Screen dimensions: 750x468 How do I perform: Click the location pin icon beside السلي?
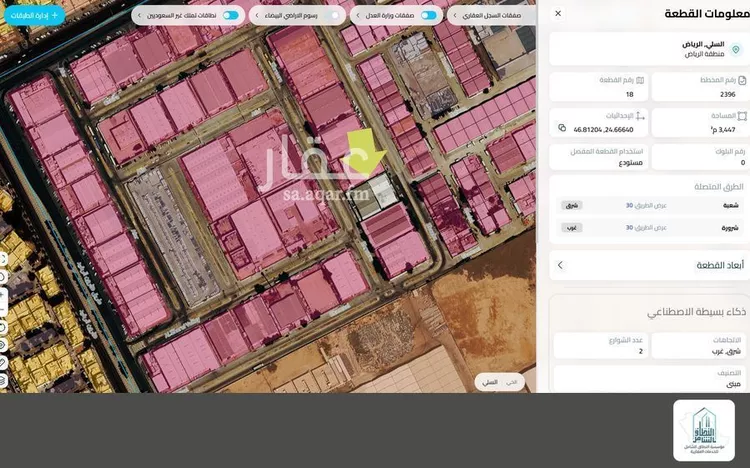736,49
